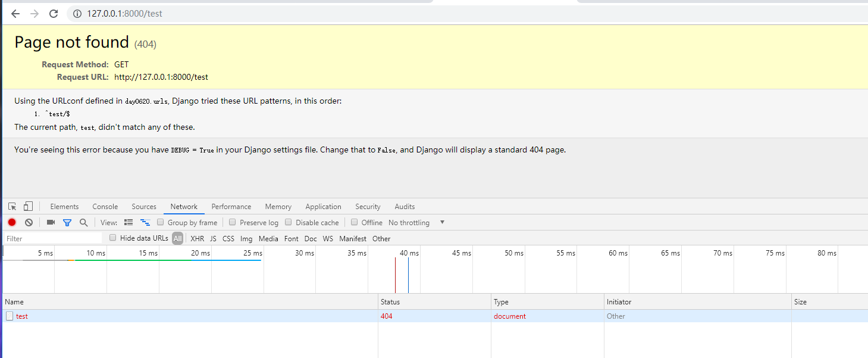The width and height of the screenshot is (868, 358).
Task: Open the Memory tab
Action: (x=278, y=207)
